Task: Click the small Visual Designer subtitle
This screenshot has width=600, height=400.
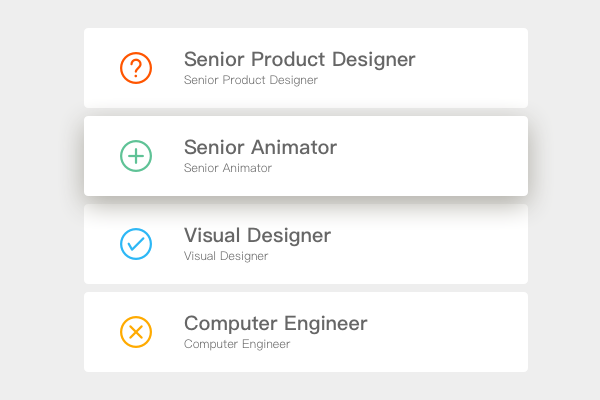Action: 226,256
